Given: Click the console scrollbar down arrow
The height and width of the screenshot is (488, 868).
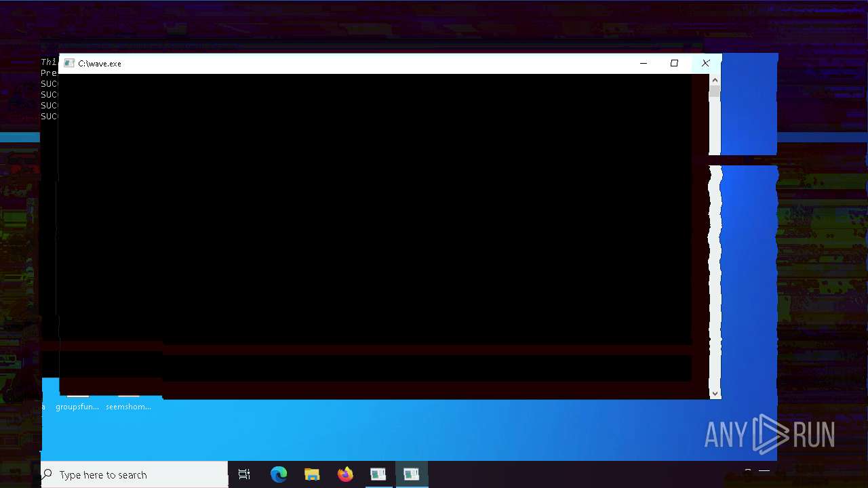Looking at the screenshot, I should (x=715, y=393).
